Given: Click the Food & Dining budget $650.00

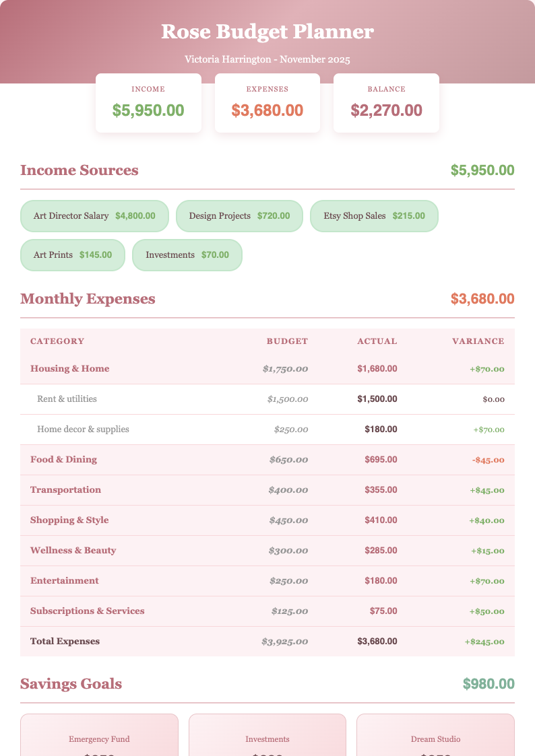Looking at the screenshot, I should click(288, 460).
